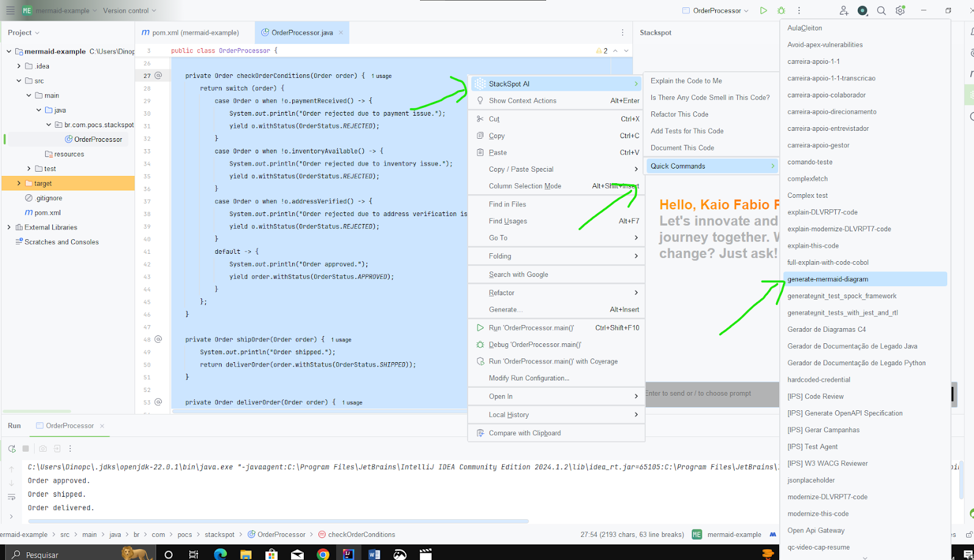Image resolution: width=974 pixels, height=560 pixels.
Task: Select OrderProcessor class in project tree
Action: tap(94, 139)
